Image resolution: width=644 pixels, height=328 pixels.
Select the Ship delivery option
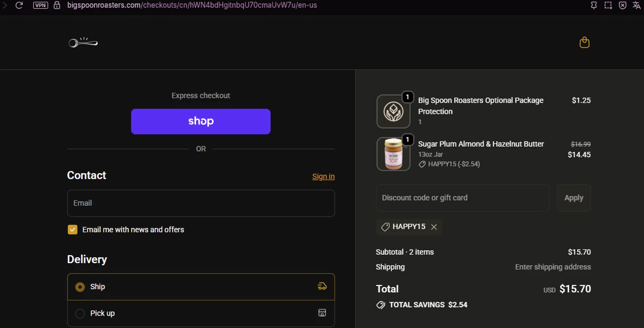[201, 287]
